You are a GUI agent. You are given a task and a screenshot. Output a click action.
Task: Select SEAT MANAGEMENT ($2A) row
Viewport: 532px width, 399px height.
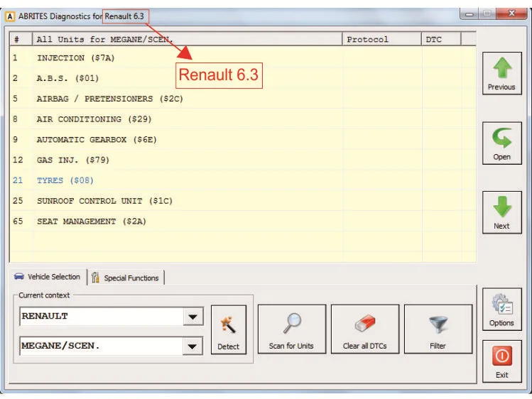pyautogui.click(x=243, y=222)
